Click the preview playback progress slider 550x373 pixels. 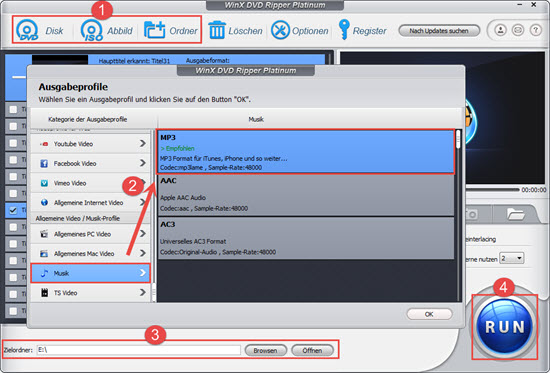tap(492, 189)
